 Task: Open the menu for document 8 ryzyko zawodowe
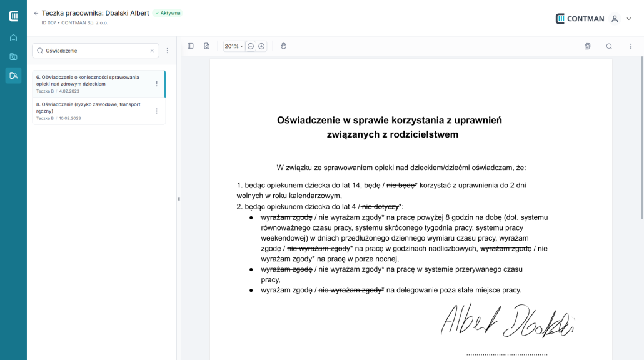pos(156,111)
